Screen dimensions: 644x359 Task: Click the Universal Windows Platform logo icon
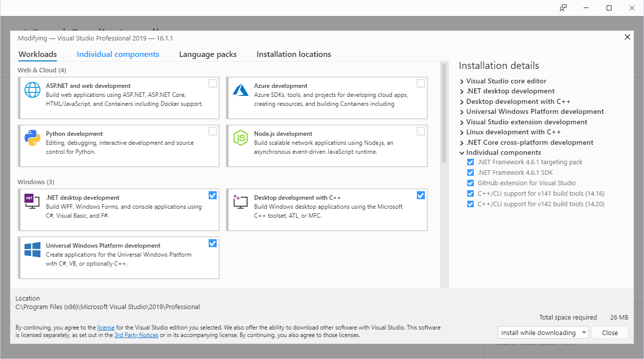[32, 250]
